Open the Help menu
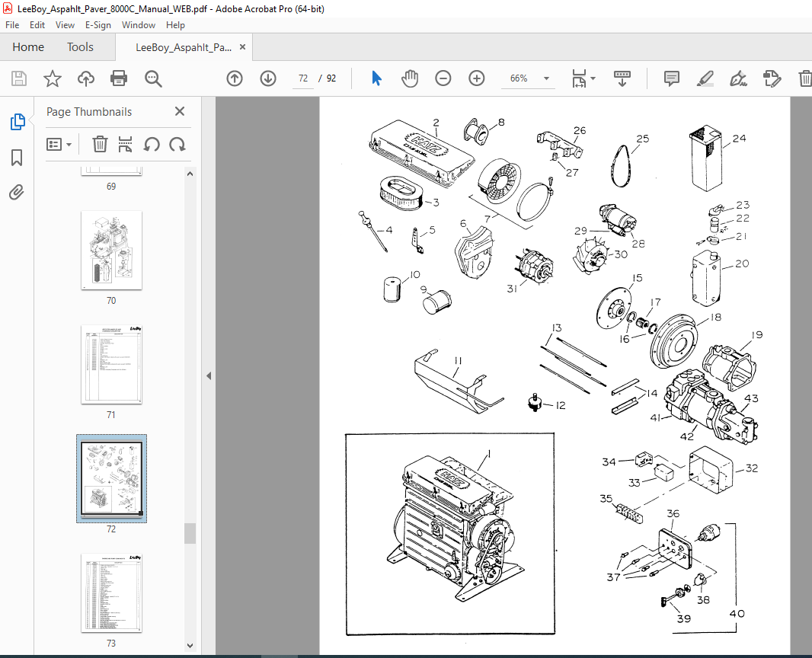Image resolution: width=812 pixels, height=658 pixels. tap(175, 25)
